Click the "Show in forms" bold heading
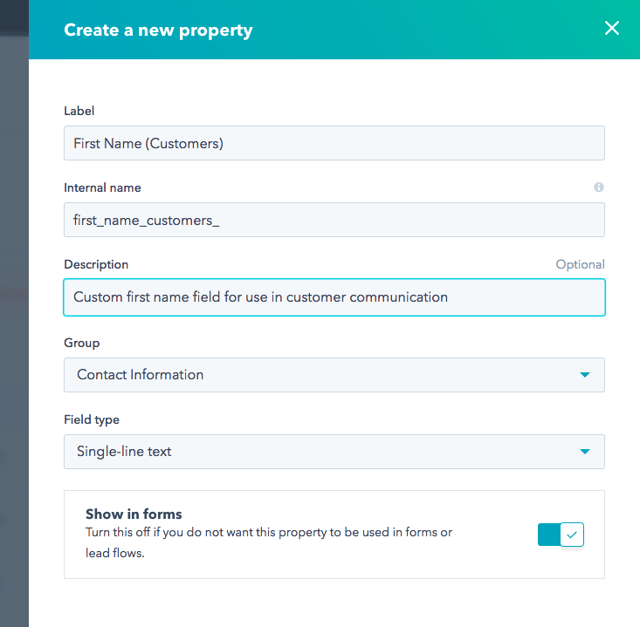The width and height of the screenshot is (640, 627). click(134, 514)
